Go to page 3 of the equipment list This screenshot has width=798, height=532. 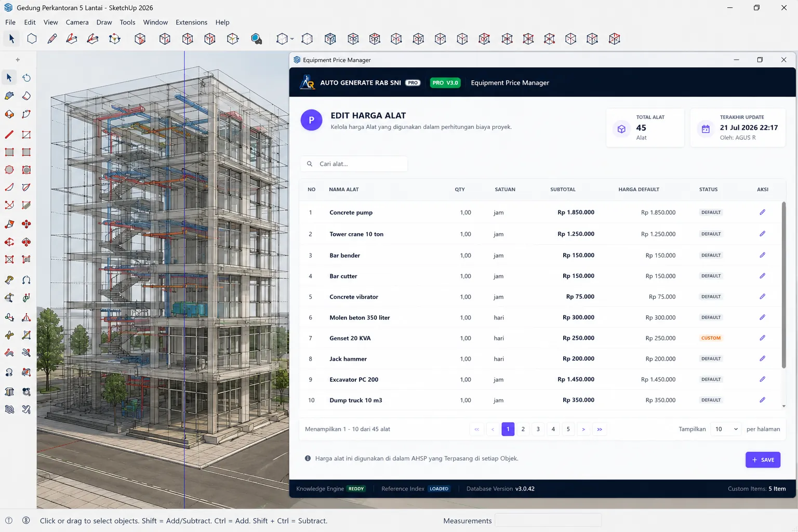point(538,429)
